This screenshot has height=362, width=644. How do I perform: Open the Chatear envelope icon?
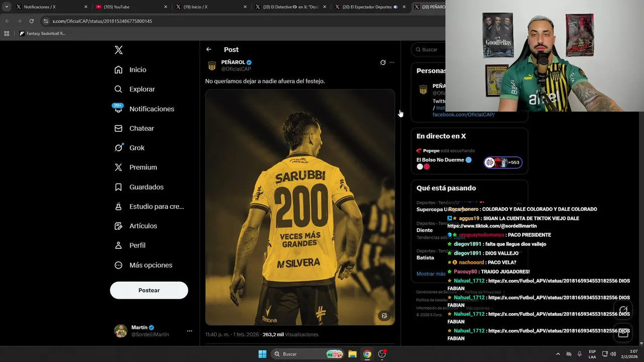tap(118, 128)
